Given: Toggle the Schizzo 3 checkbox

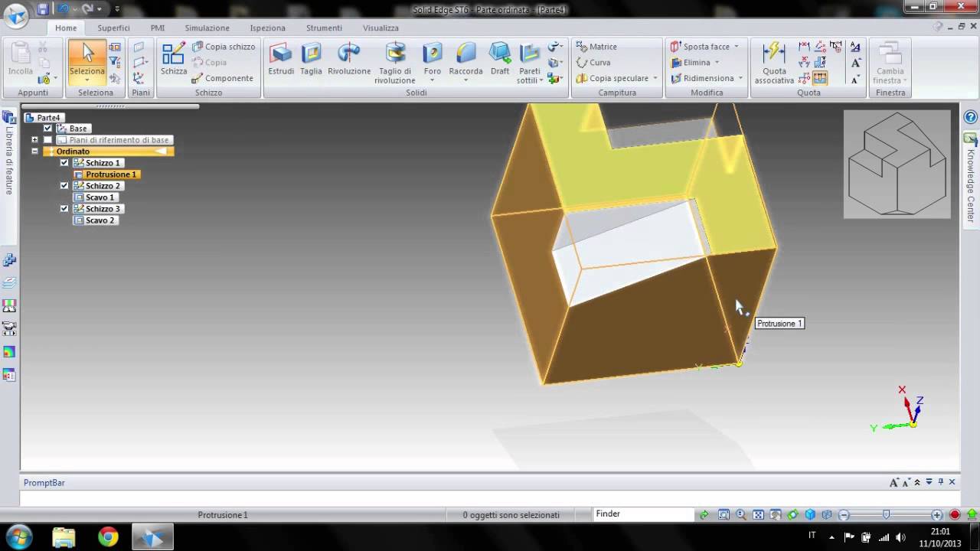Looking at the screenshot, I should tap(64, 209).
